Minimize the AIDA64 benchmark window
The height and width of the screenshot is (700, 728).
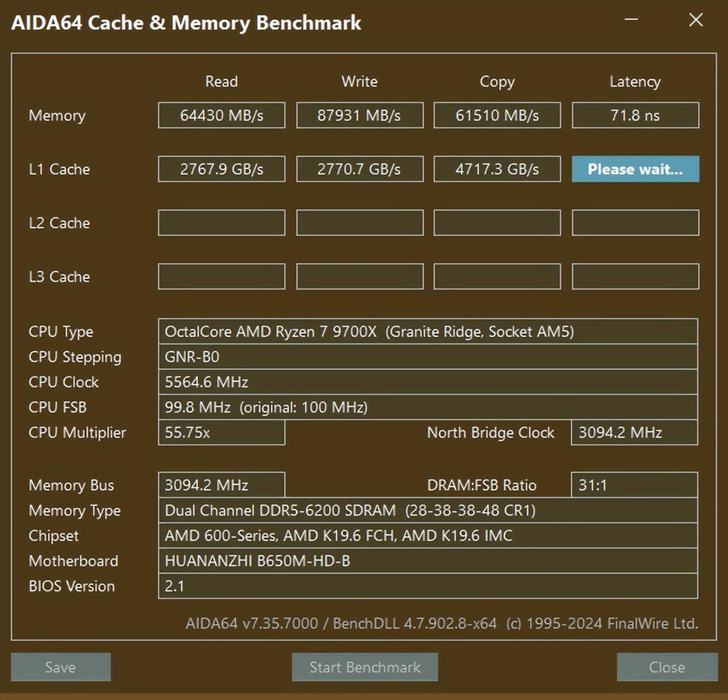point(631,20)
